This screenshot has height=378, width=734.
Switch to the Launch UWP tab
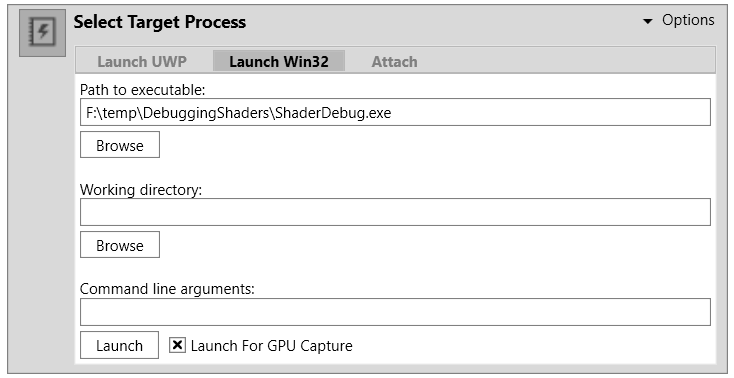142,61
